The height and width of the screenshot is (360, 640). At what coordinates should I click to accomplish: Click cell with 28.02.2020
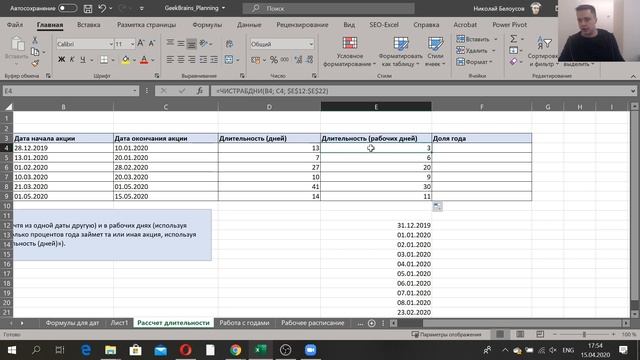pyautogui.click(x=166, y=167)
